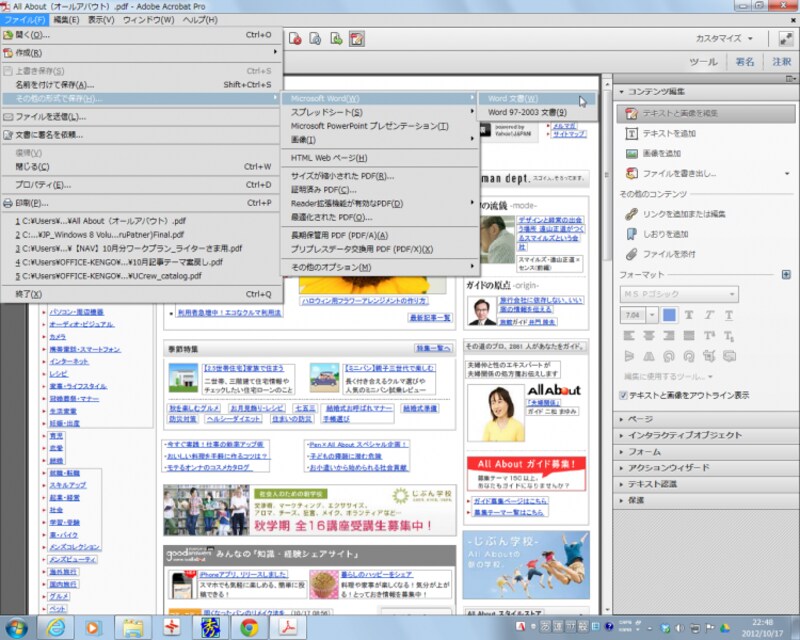Click the align left format icon

(629, 335)
